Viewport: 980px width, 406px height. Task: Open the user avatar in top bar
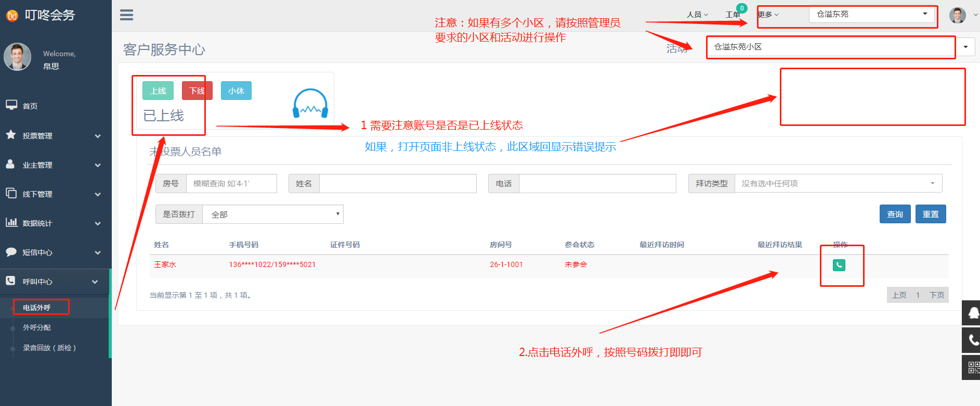click(x=957, y=15)
